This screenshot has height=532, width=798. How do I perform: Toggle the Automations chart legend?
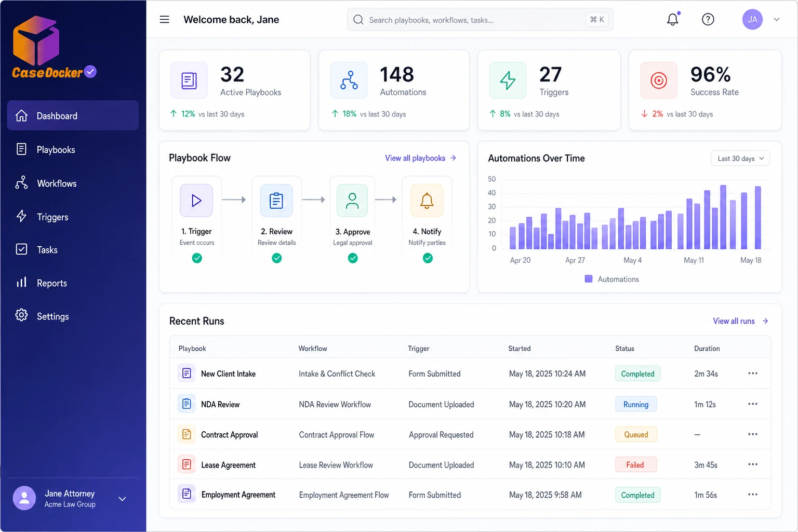coord(612,279)
